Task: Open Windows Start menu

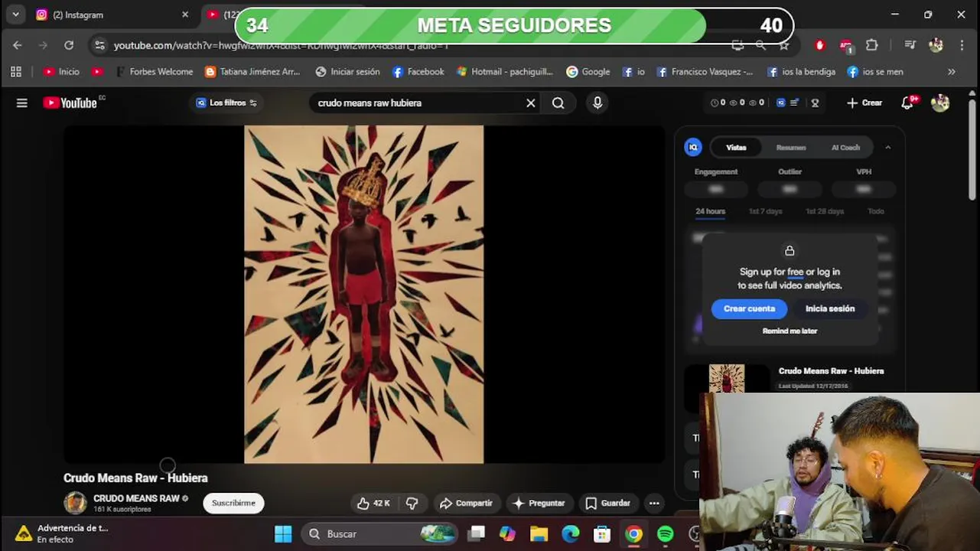Action: click(x=283, y=533)
